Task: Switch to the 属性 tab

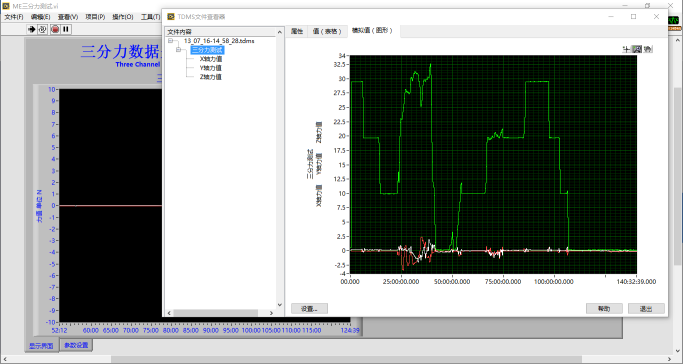Action: click(297, 31)
